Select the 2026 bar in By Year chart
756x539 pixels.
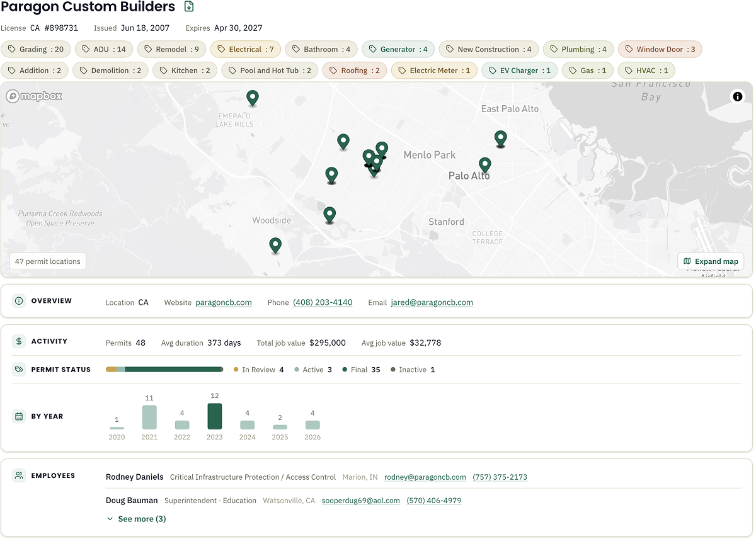pyautogui.click(x=313, y=425)
